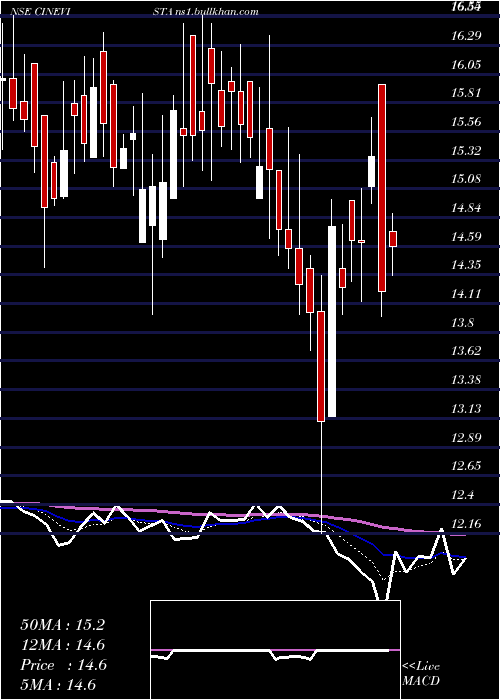The image size is (500, 700).
Task: Click the 5MA : 14.6 label
Action: point(59,684)
